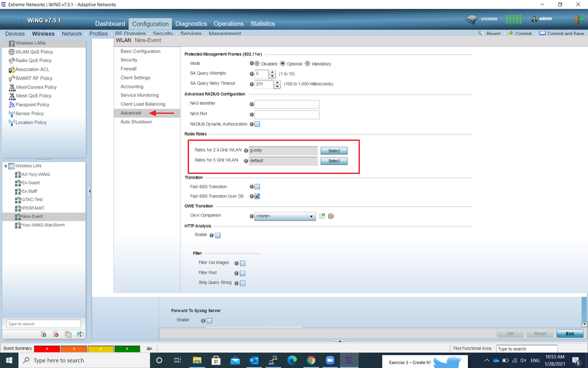588x368 pixels.
Task: Click the gear icon beside OWE Companion
Action: click(x=331, y=216)
